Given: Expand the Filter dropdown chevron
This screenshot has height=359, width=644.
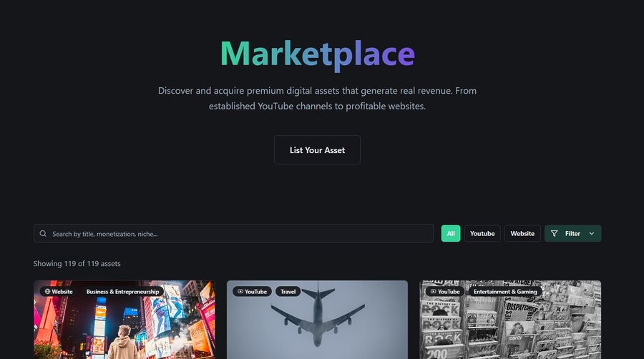Looking at the screenshot, I should pyautogui.click(x=592, y=234).
